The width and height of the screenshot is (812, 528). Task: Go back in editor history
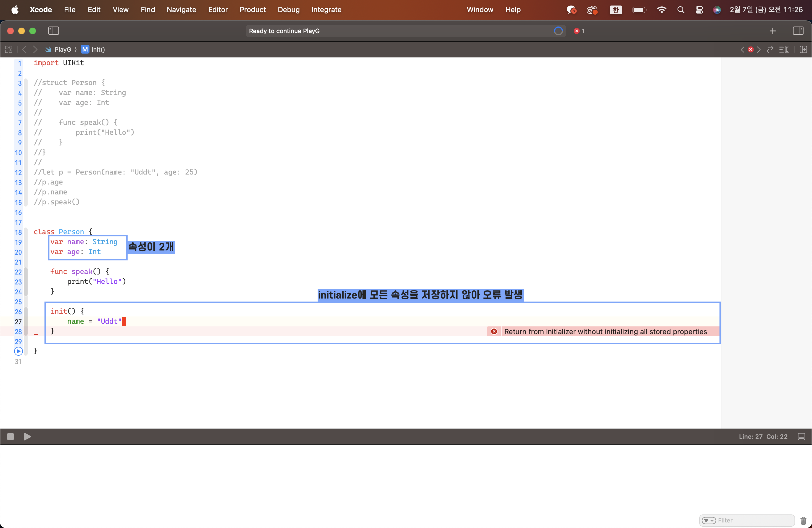[x=24, y=49]
